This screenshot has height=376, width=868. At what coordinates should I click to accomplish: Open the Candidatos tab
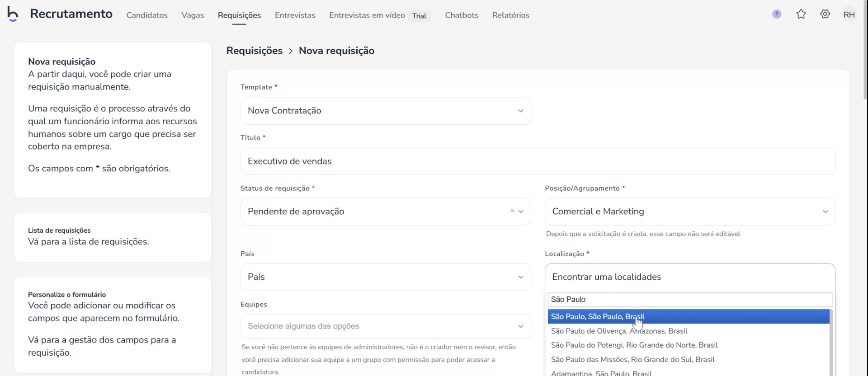(147, 15)
